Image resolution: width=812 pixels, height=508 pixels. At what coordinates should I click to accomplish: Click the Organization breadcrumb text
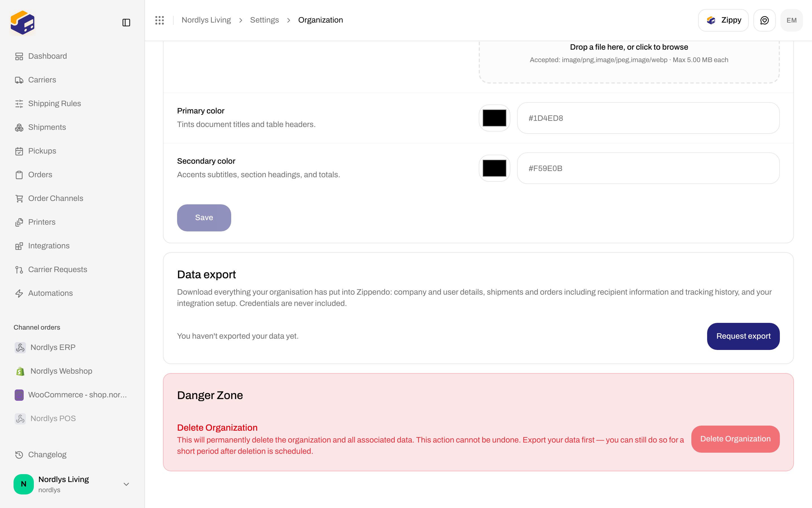[x=321, y=20]
